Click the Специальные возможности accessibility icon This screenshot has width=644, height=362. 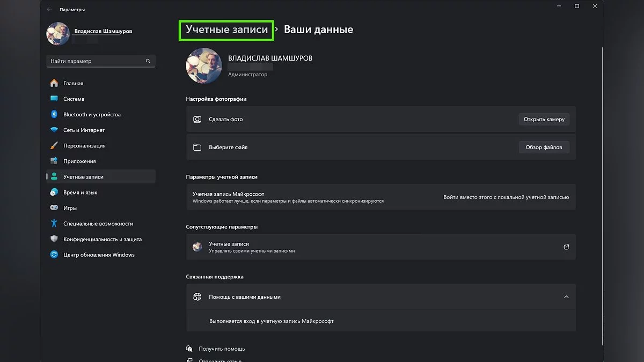coord(54,223)
